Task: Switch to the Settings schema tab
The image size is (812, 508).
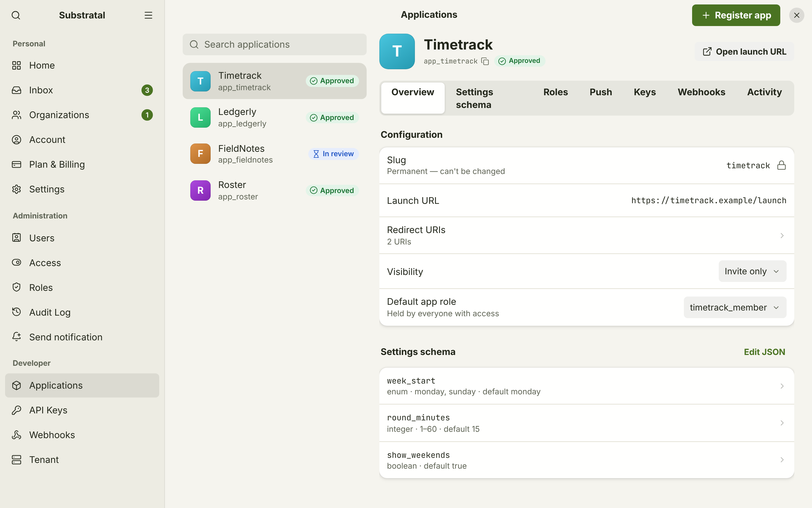Action: tap(488, 98)
